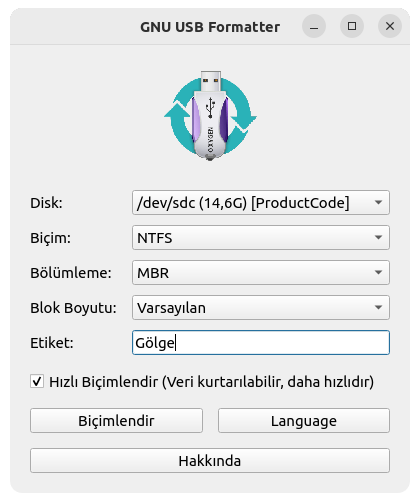Click the Hızlı Biçimlendir description text
Image resolution: width=420 pixels, height=503 pixels.
[211, 382]
